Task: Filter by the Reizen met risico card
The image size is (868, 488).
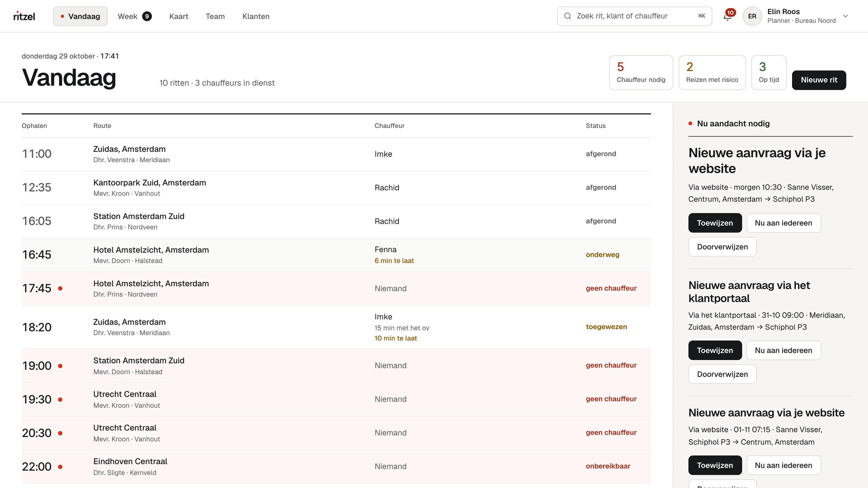Action: click(712, 72)
